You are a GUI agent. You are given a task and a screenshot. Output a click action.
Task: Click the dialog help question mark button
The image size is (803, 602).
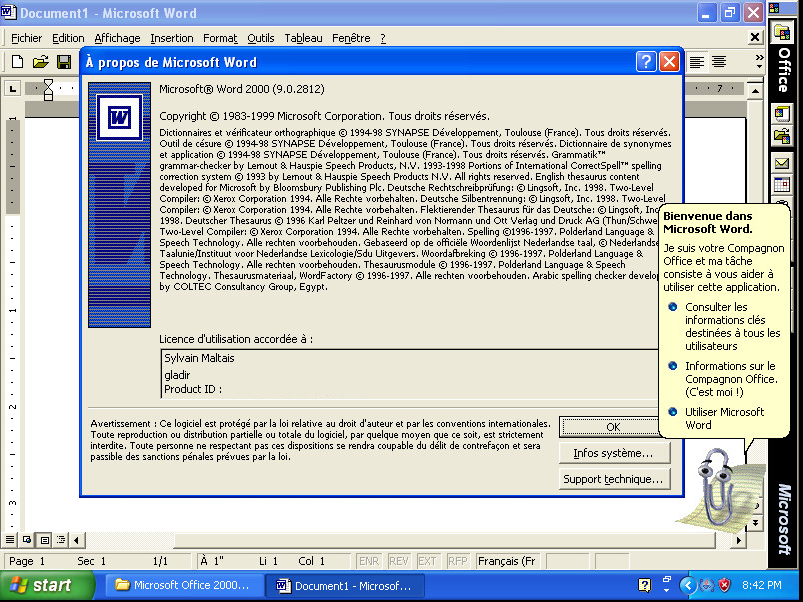tap(646, 62)
